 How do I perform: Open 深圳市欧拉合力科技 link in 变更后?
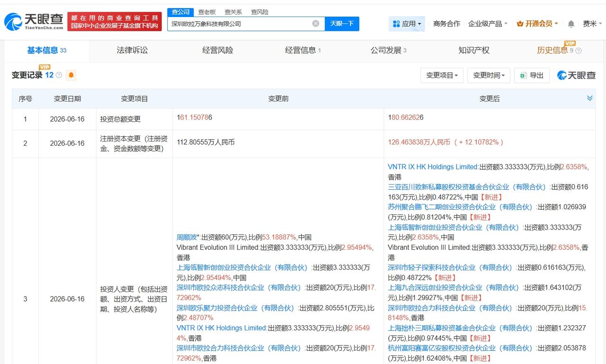451,308
